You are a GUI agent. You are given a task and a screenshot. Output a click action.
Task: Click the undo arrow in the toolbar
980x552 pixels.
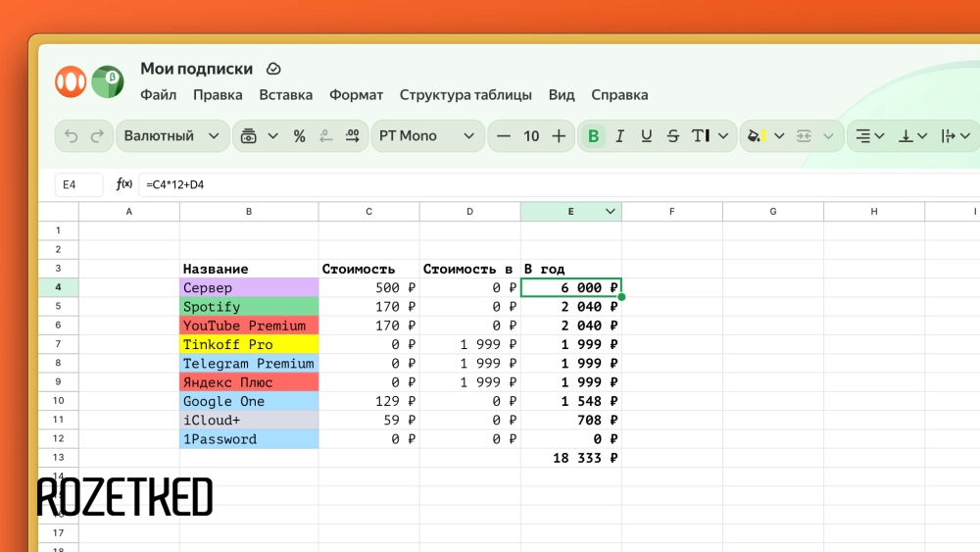pyautogui.click(x=72, y=136)
